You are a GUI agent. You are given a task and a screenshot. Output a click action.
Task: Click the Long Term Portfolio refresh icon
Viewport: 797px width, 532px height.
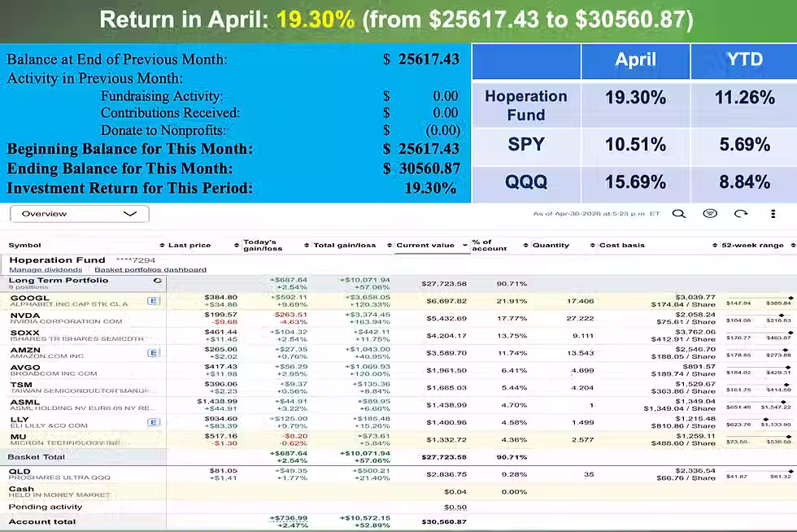[158, 281]
